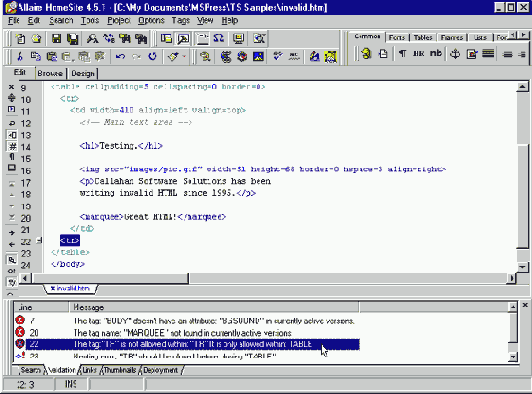Click the Undo arrow icon
This screenshot has height=394, width=532.
point(120,56)
